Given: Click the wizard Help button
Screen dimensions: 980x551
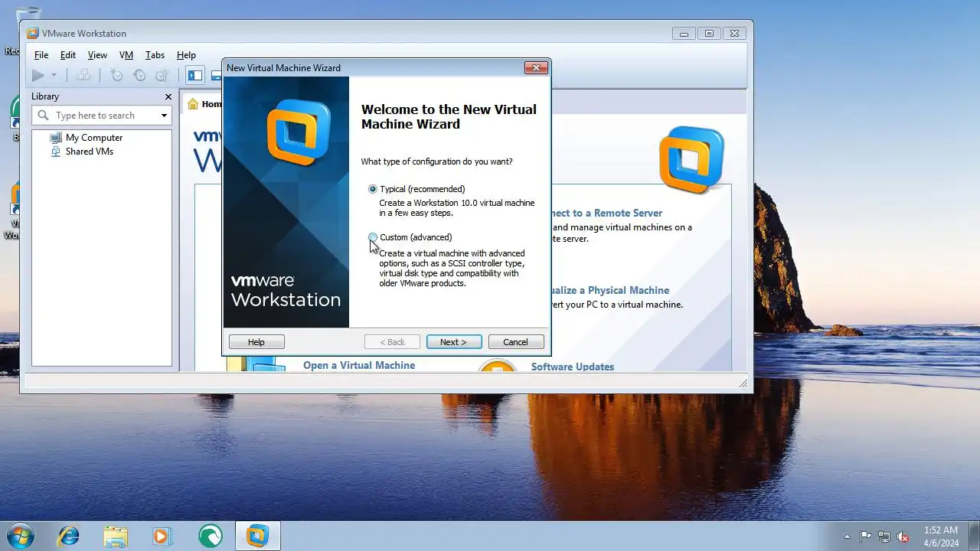Looking at the screenshot, I should [x=256, y=342].
